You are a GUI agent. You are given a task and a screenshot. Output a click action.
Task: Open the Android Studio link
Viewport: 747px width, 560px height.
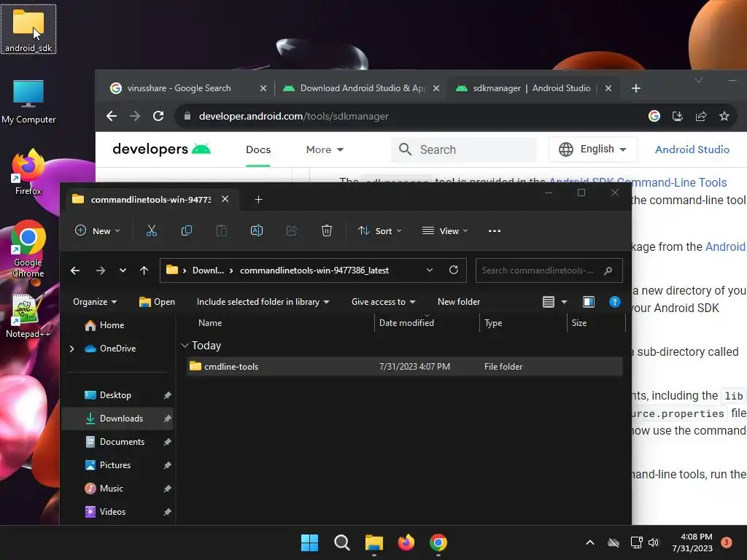[692, 149]
